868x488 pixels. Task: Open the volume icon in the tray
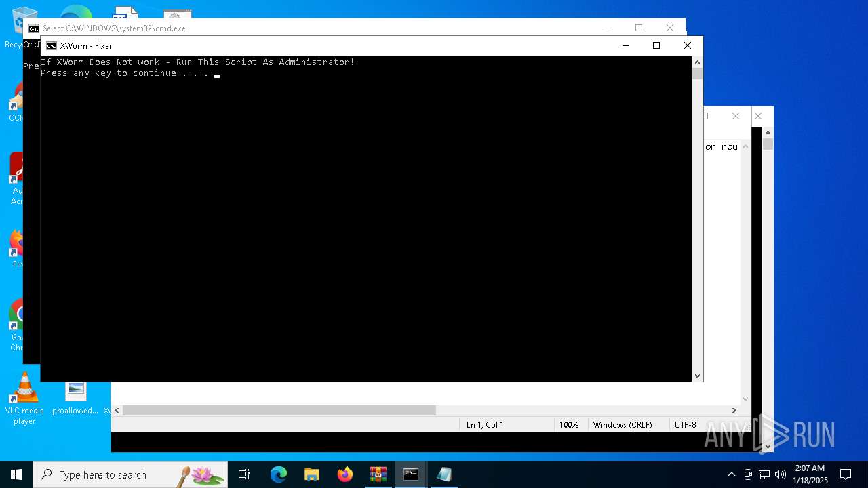(781, 474)
